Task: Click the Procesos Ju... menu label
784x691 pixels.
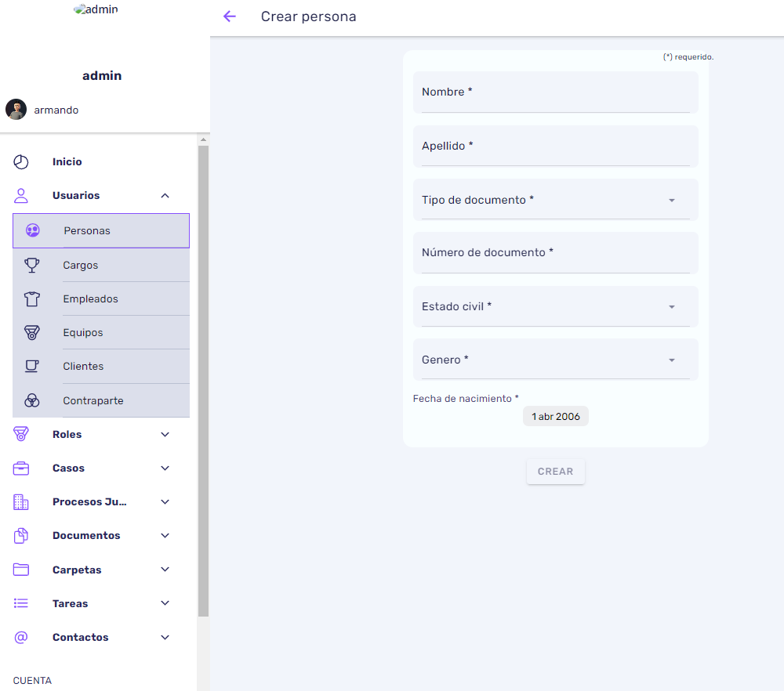Action: click(89, 501)
